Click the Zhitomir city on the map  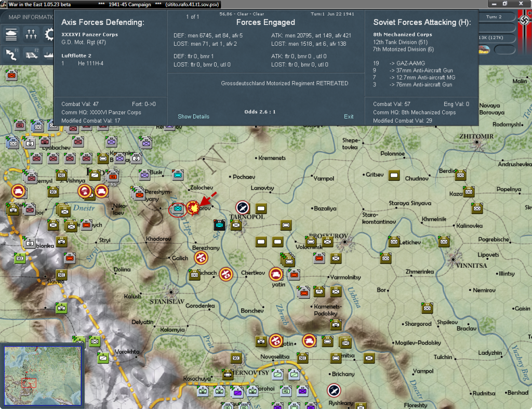pyautogui.click(x=477, y=143)
